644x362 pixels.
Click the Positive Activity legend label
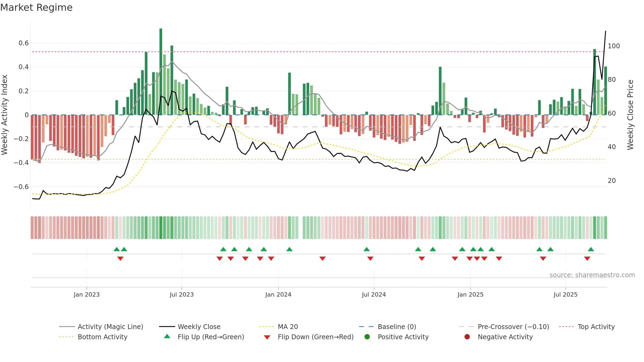tap(403, 337)
